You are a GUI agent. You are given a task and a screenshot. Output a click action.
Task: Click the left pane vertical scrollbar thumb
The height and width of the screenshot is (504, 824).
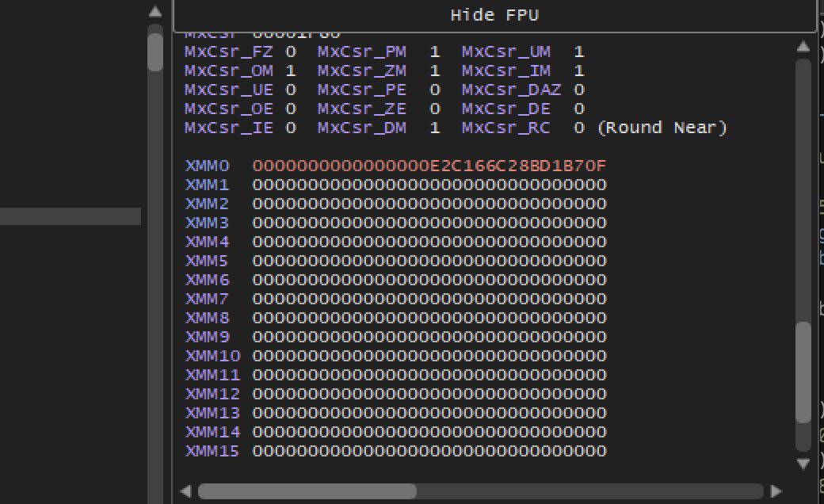(x=155, y=52)
